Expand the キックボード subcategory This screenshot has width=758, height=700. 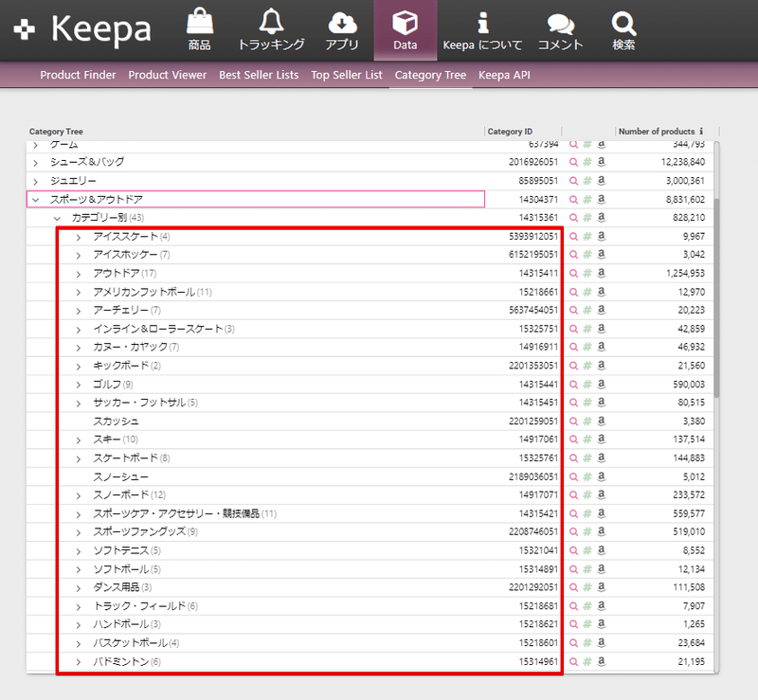pos(79,367)
